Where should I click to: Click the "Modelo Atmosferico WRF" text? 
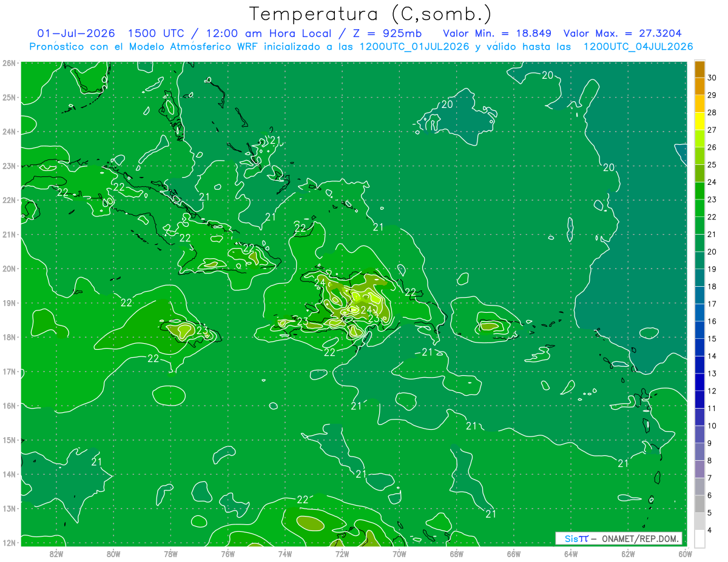(194, 46)
